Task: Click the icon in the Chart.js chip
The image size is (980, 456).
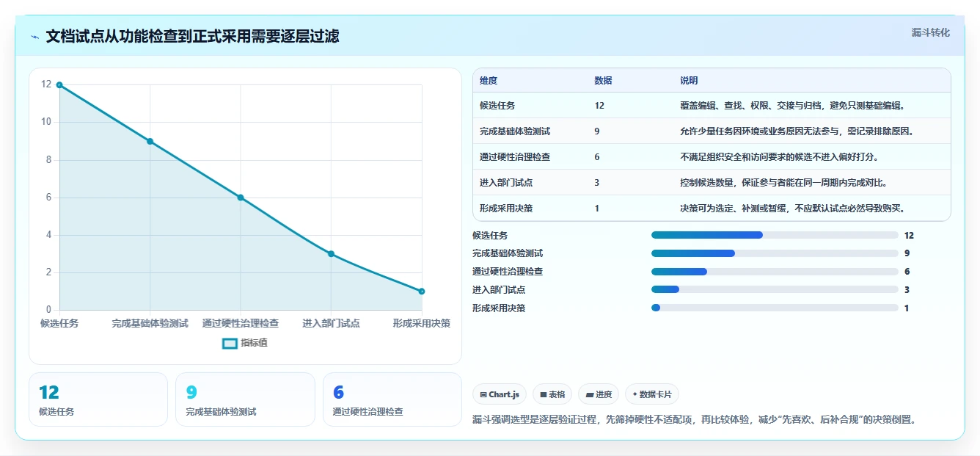Action: tap(483, 394)
